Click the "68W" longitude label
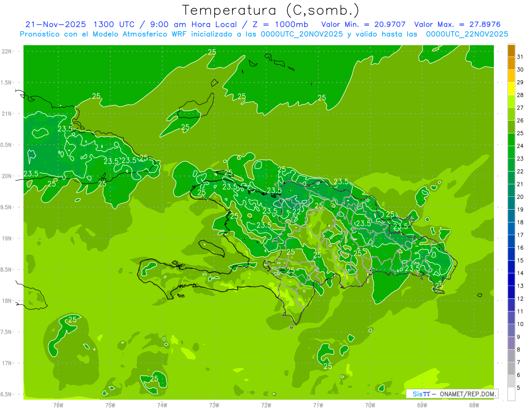532x411 pixels. pos(474,405)
